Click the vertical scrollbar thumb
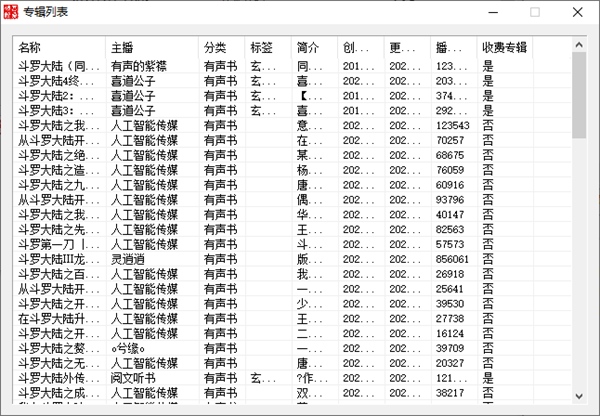Viewport: 600px width, 416px height. [x=578, y=90]
